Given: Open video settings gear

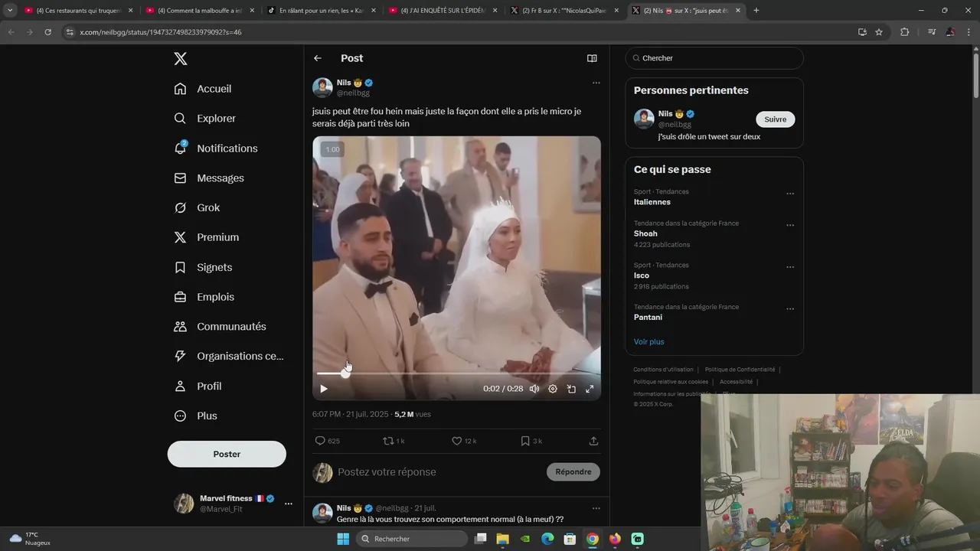Looking at the screenshot, I should pos(553,389).
